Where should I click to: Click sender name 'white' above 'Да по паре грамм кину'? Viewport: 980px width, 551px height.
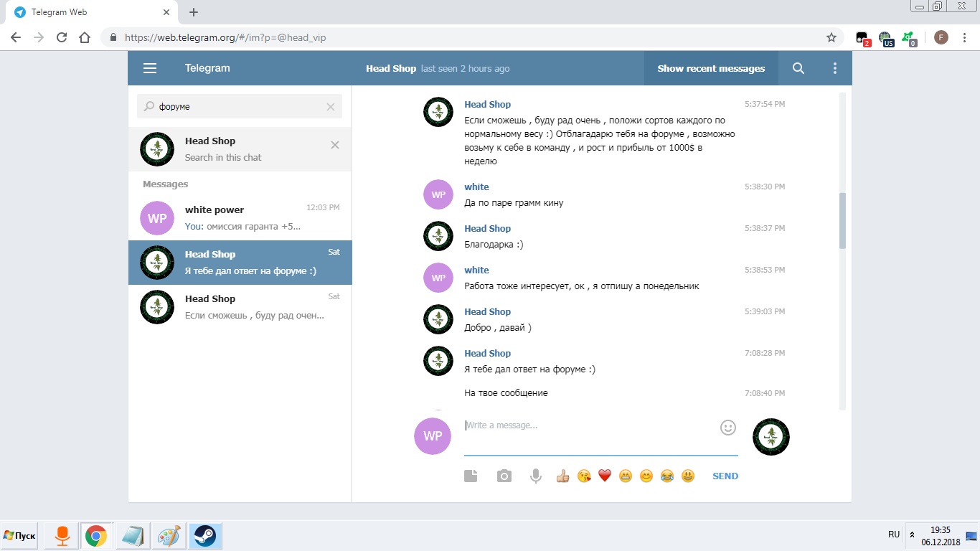(476, 187)
